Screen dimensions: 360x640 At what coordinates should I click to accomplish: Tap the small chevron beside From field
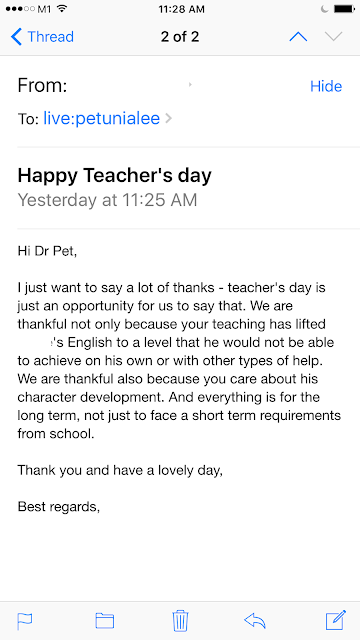(x=190, y=84)
